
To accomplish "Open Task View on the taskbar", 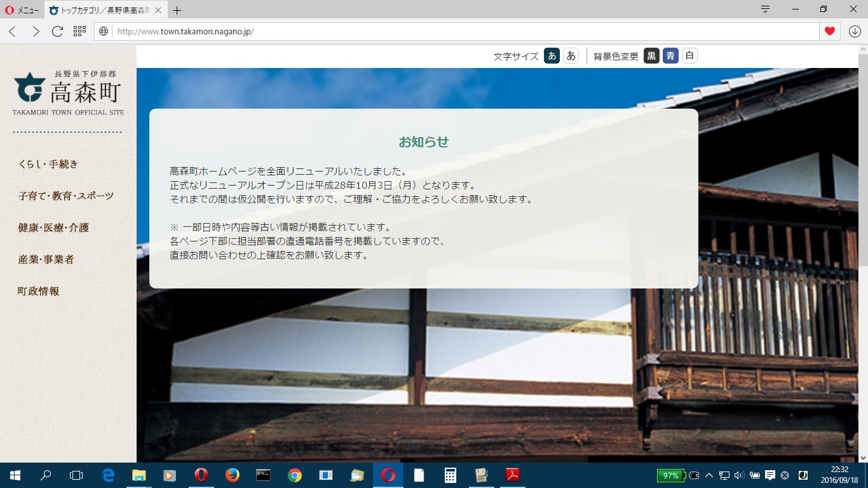I will 76,475.
